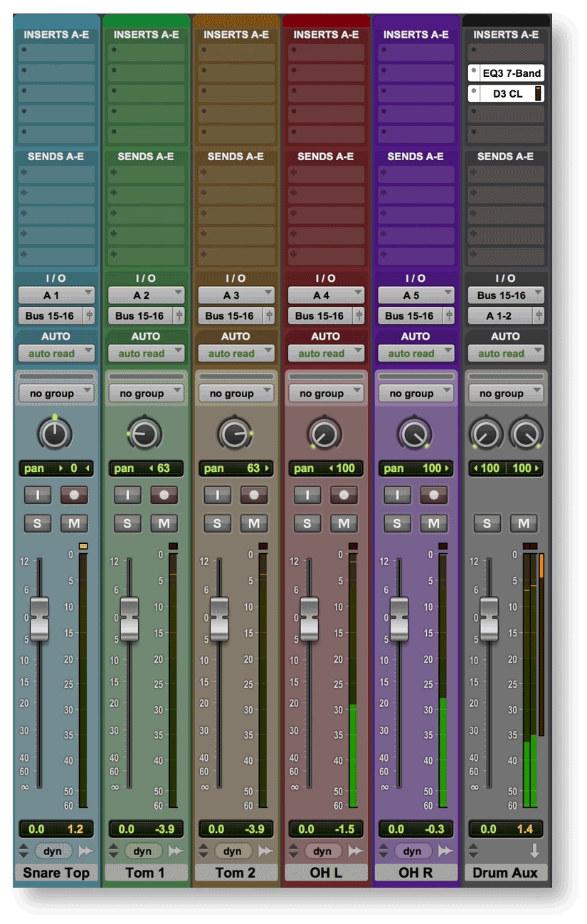Click the volume fader on OH R
This screenshot has width=587, height=924.
400,620
